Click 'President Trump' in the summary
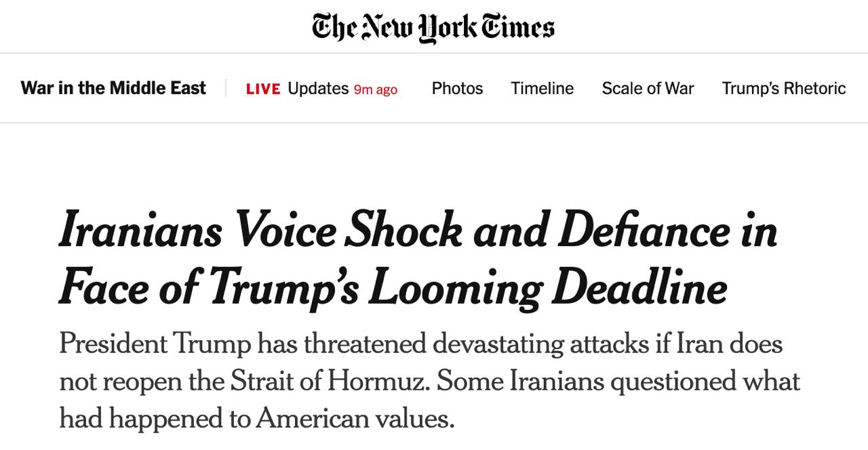Image resolution: width=868 pixels, height=450 pixels. 155,344
